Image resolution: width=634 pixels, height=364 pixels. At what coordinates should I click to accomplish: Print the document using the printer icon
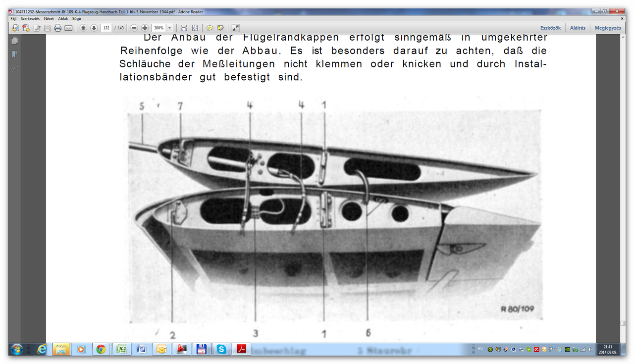pos(58,28)
